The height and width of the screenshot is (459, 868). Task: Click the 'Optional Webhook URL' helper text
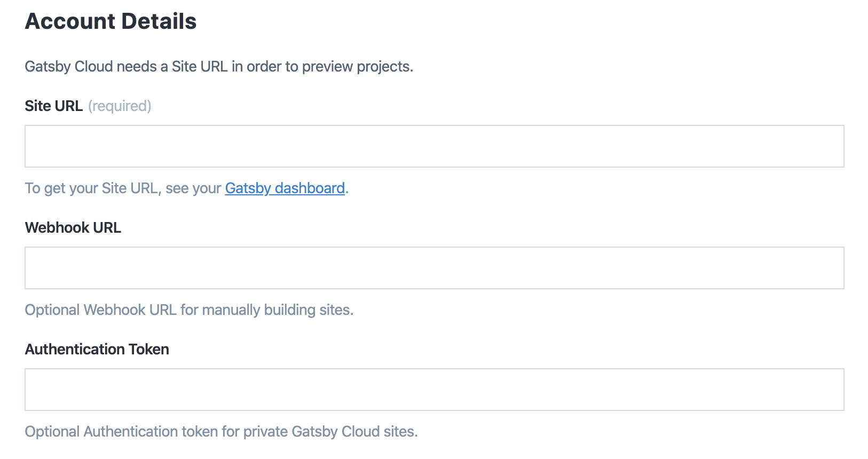click(189, 310)
